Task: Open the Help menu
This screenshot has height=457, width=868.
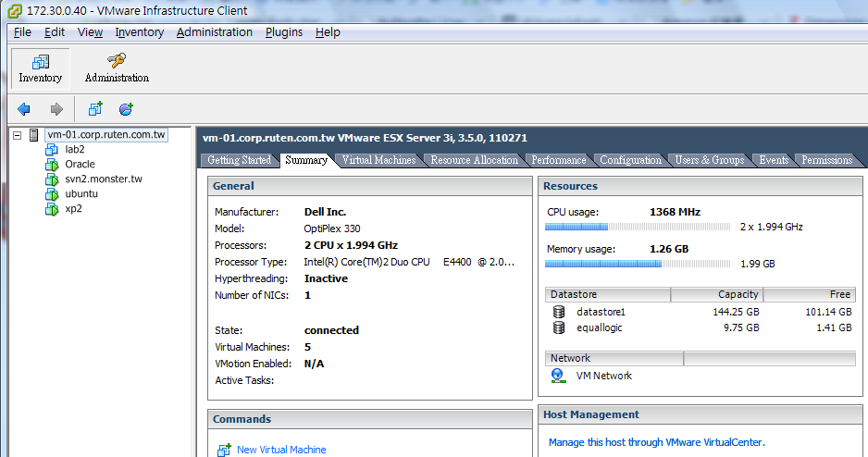Action: point(328,32)
